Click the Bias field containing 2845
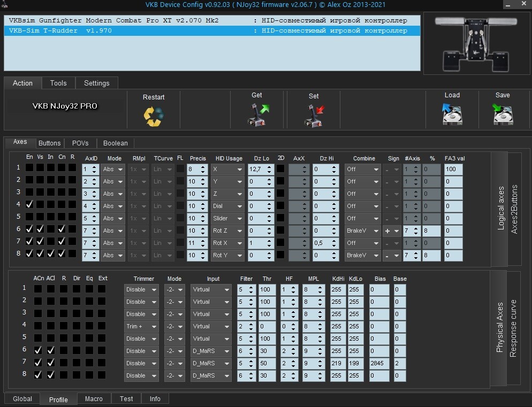532x407 pixels. point(379,363)
